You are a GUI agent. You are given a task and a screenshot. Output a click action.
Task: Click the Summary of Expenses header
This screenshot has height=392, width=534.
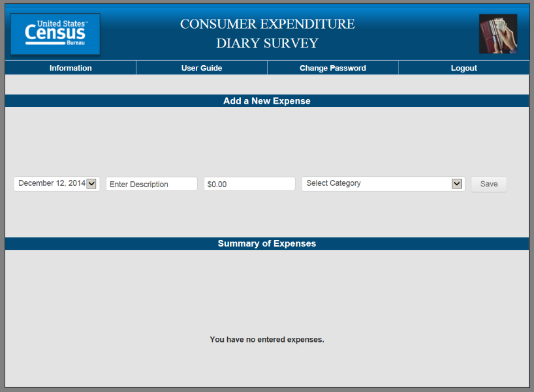(267, 244)
